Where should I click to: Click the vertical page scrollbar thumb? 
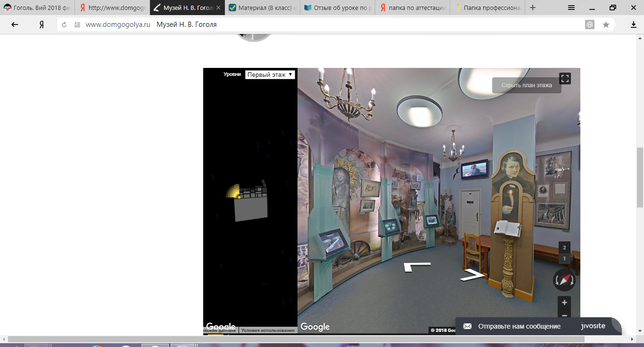(x=640, y=177)
